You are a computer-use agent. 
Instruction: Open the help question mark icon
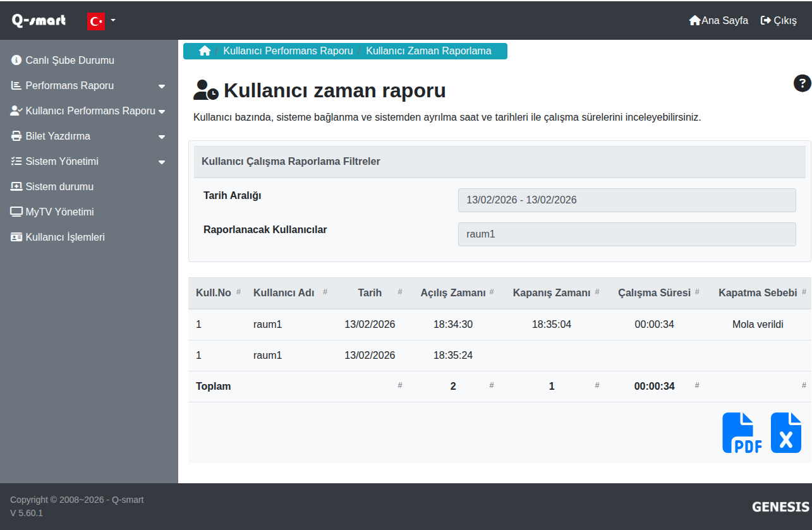click(x=802, y=83)
